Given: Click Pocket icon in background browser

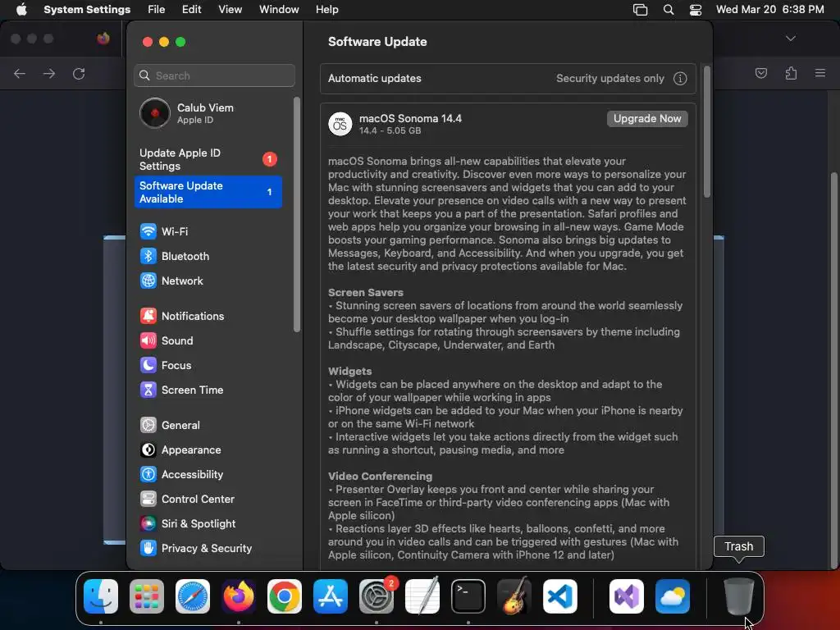Looking at the screenshot, I should (761, 73).
